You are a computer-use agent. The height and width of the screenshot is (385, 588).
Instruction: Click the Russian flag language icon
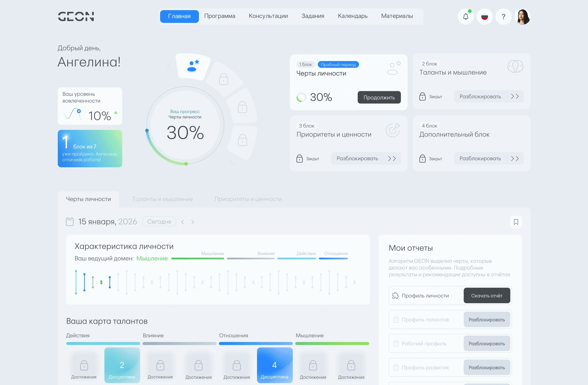click(x=484, y=17)
